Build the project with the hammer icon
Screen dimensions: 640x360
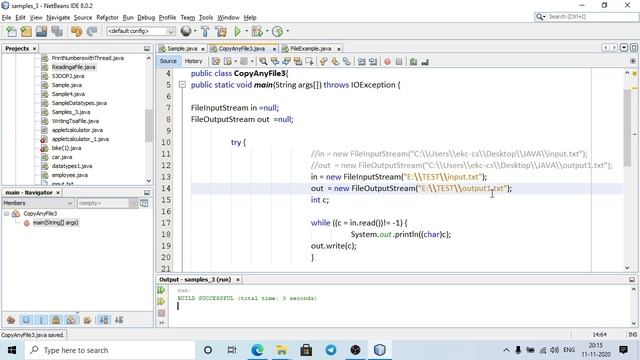(x=205, y=31)
